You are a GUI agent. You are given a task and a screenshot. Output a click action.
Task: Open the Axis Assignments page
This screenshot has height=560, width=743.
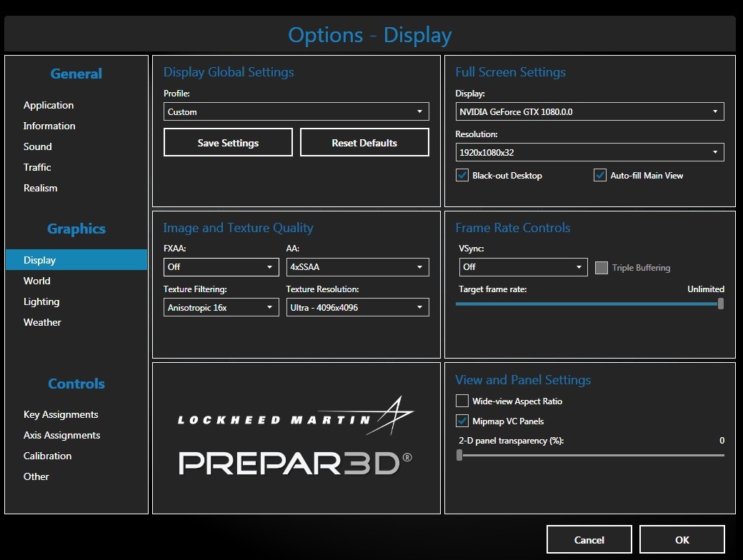(x=61, y=436)
